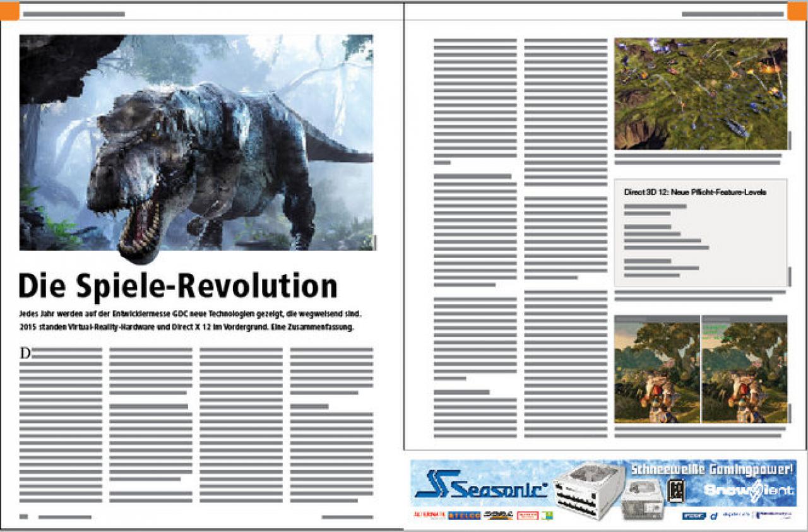Click the left page header bar
Screen dimensions: 808x532
click(74, 13)
